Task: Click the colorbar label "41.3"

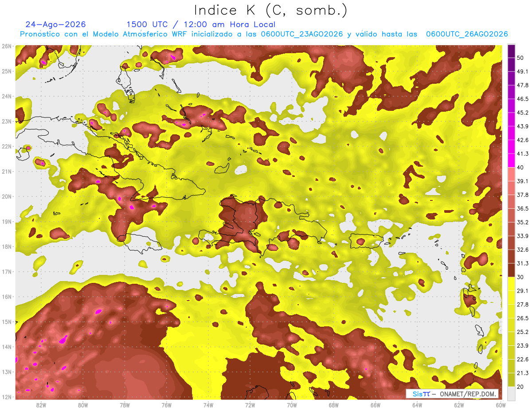Action: point(523,154)
